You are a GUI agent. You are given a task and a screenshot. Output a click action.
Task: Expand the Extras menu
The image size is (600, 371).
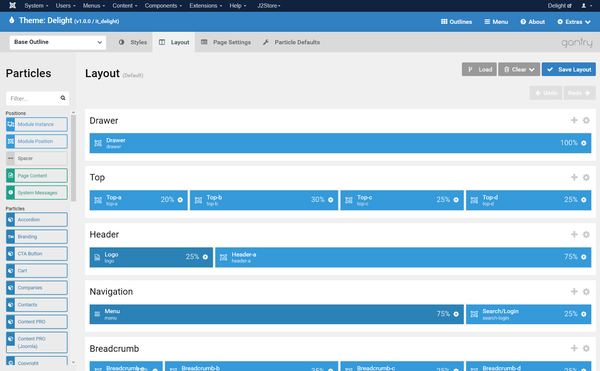(x=574, y=22)
